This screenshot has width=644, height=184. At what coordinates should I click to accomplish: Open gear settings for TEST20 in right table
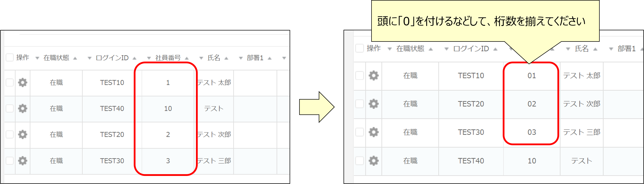click(374, 104)
